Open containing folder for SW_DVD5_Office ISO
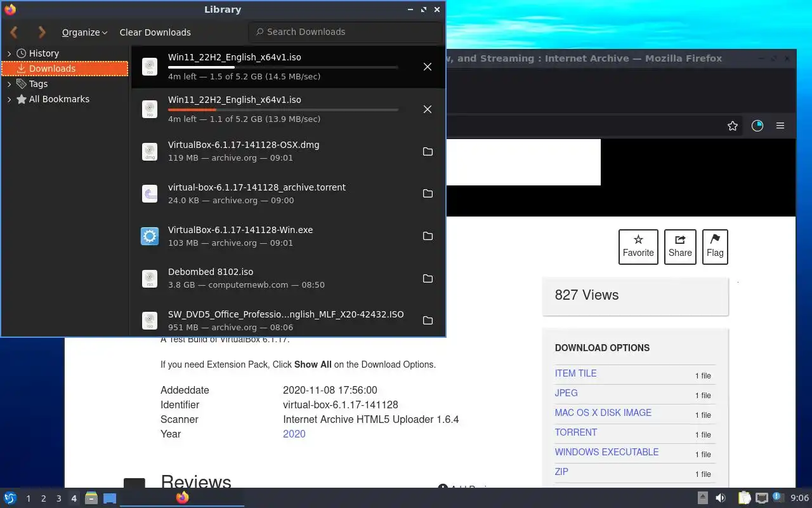 tap(428, 320)
